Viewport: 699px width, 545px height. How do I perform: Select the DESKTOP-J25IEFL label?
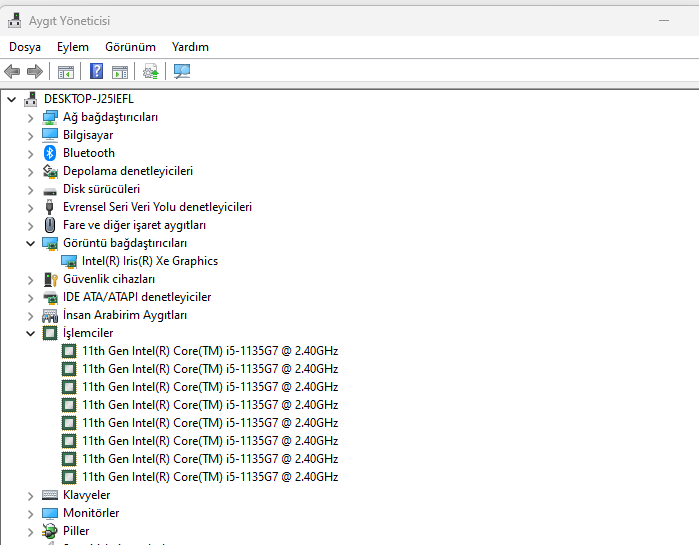point(89,99)
